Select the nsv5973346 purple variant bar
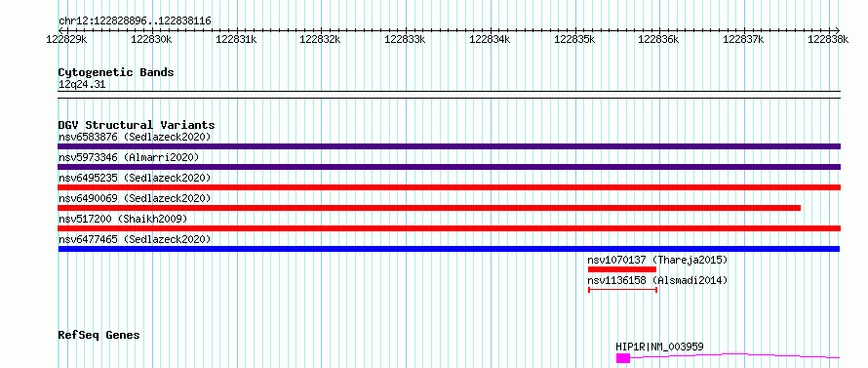 449,167
